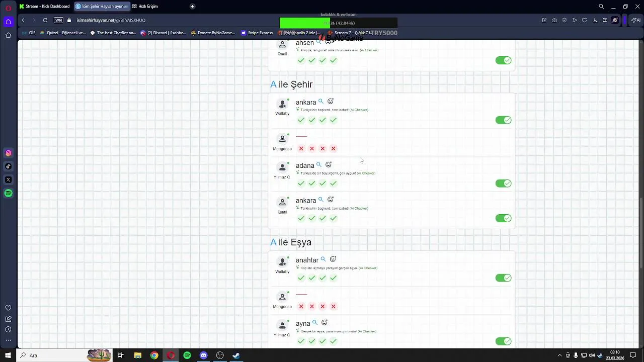Viewport: 644px width, 362px height.
Task: Open the Stripe Express bookmark
Action: (x=257, y=33)
